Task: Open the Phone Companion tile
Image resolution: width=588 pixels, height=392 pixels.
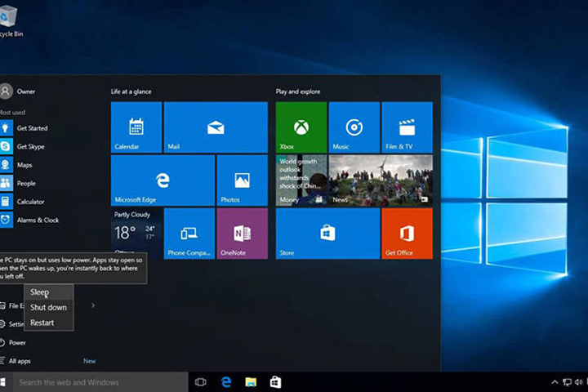Action: 189,234
